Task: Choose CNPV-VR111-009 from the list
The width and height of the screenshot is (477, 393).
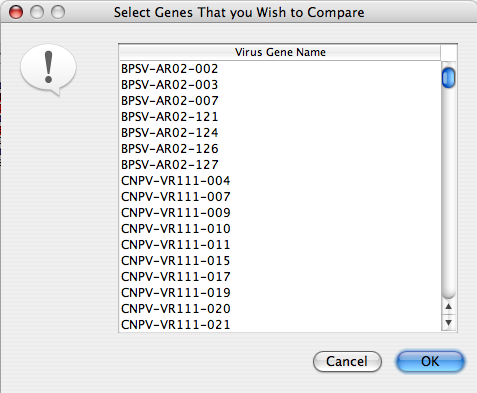Action: coord(280,213)
